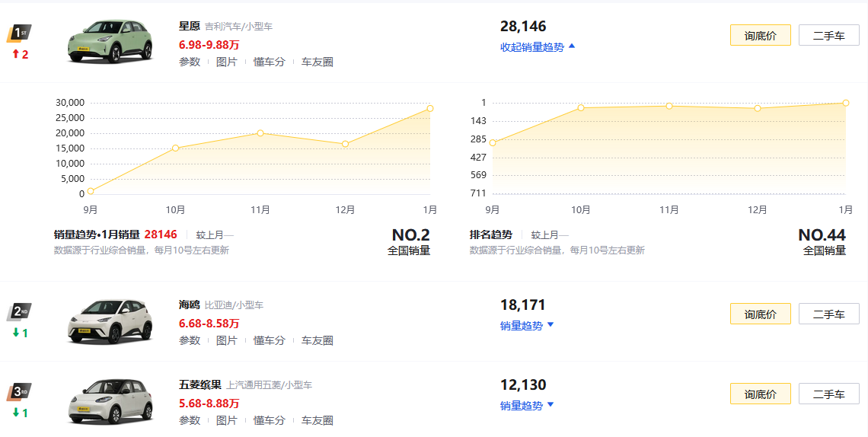Screen dimensions: 868x437
Task: Click 询底价 button for 五菱缤果
Action: click(760, 394)
